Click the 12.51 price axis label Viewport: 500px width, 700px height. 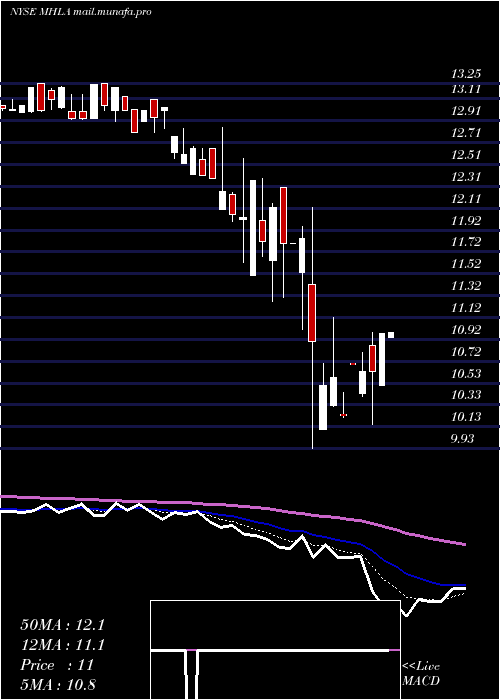(x=466, y=154)
